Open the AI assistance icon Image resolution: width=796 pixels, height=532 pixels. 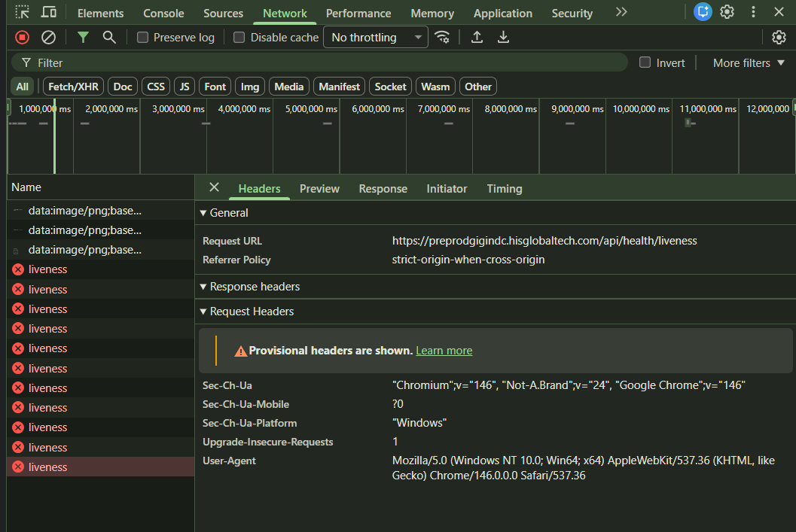[x=703, y=12]
